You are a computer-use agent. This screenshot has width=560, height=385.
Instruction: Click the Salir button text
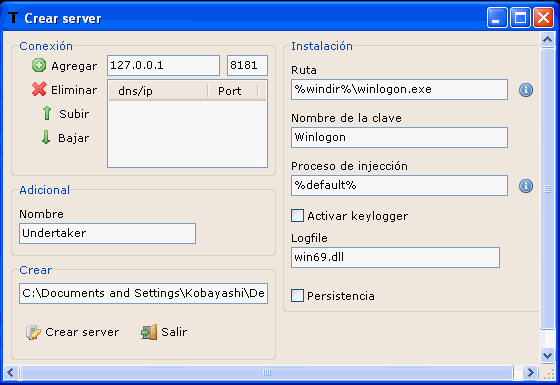click(174, 332)
